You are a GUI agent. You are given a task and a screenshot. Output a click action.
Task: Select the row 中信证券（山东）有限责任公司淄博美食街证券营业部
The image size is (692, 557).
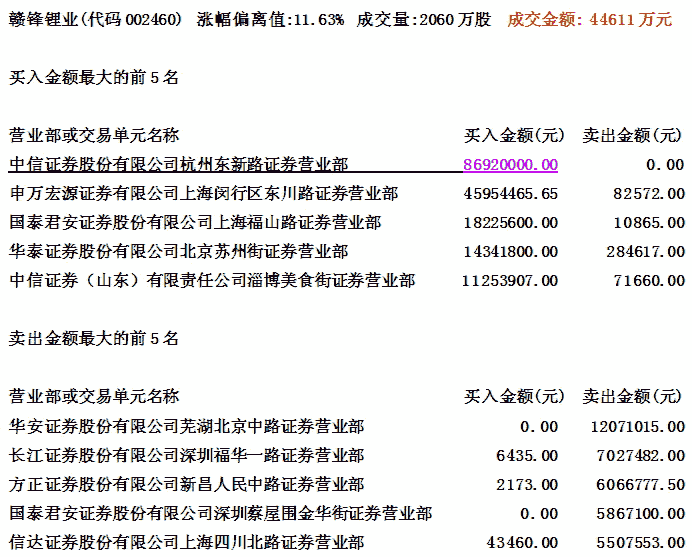[212, 280]
